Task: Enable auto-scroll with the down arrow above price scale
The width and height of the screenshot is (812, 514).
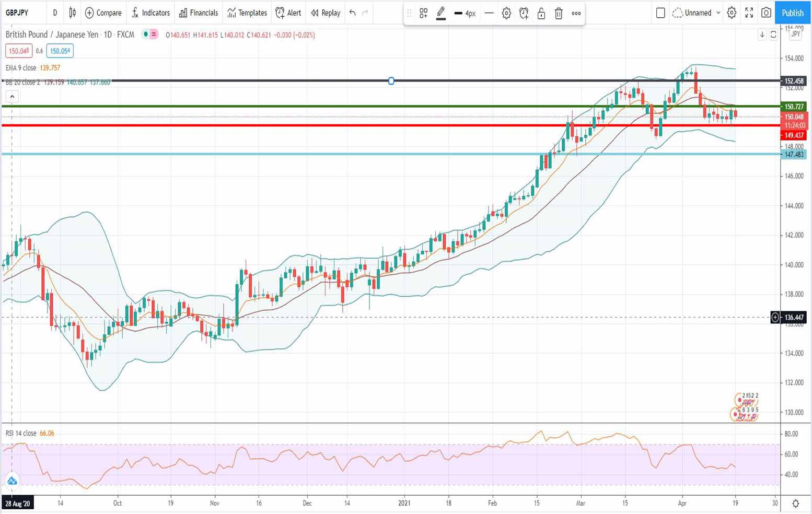Action: coord(763,34)
